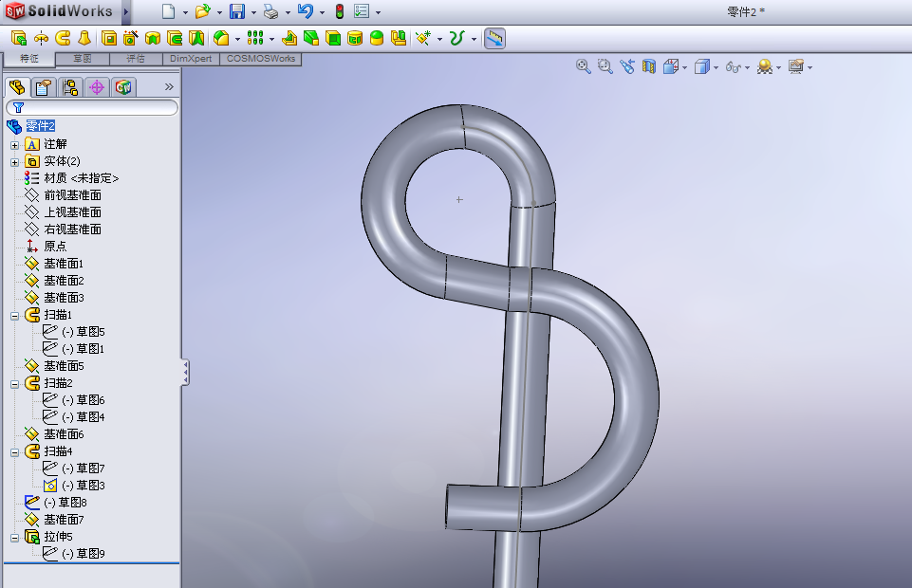912x588 pixels.
Task: Click the Rib feature icon
Action: (289, 38)
